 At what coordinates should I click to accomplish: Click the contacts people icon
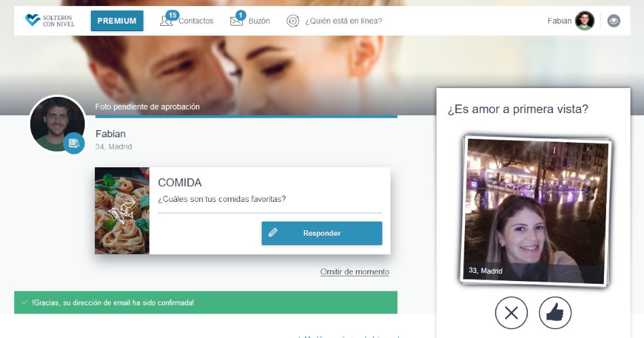165,21
